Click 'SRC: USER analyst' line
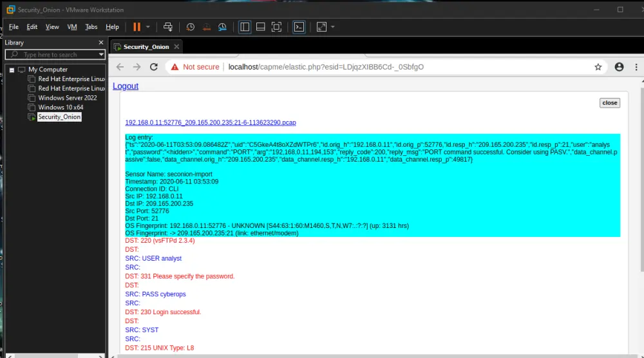Screen dimensions: 644x358 click(153, 258)
